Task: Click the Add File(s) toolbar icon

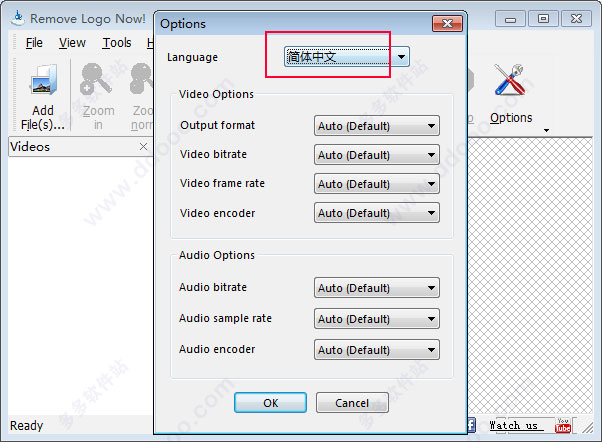Action: coord(43,80)
